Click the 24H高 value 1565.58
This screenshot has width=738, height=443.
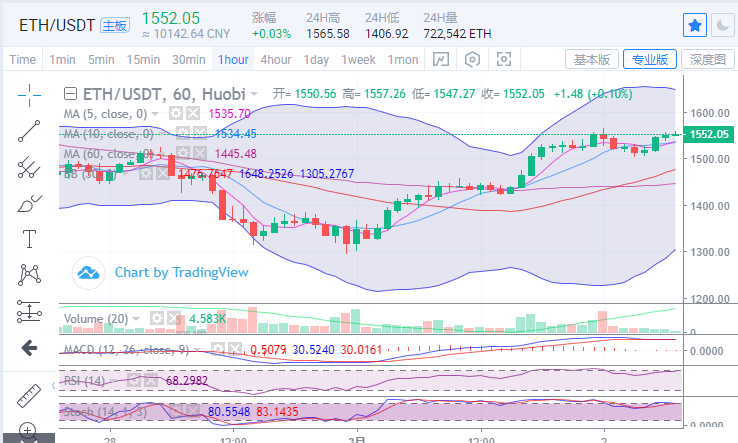pyautogui.click(x=328, y=34)
